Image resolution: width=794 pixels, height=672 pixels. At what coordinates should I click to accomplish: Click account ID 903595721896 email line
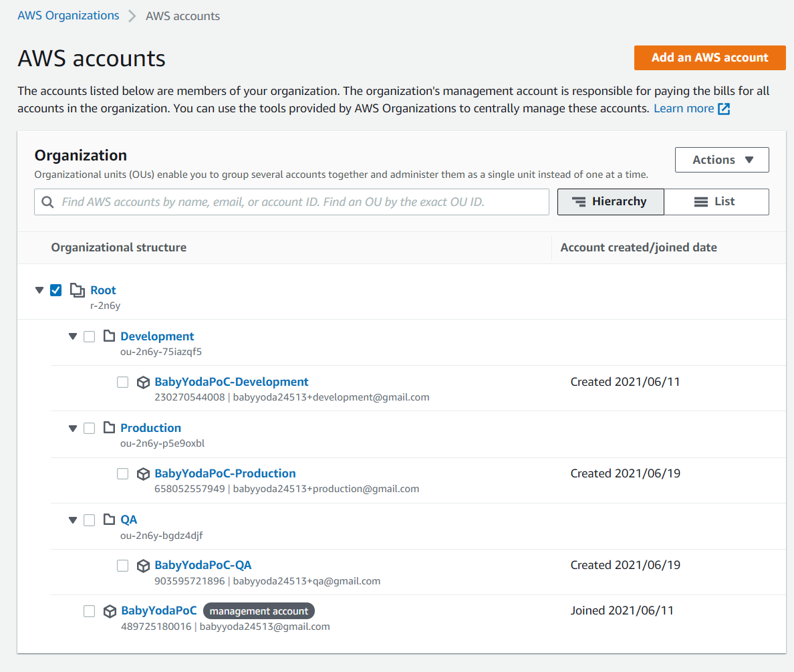(267, 581)
